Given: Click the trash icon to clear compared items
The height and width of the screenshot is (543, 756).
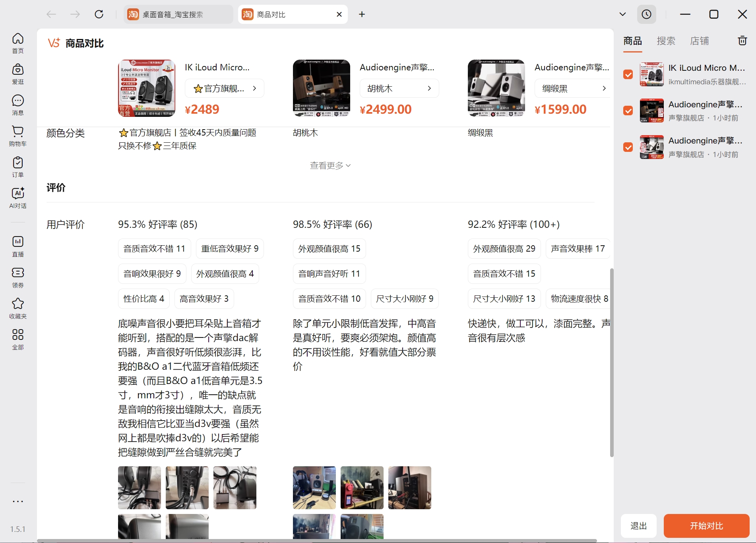Looking at the screenshot, I should pyautogui.click(x=742, y=41).
